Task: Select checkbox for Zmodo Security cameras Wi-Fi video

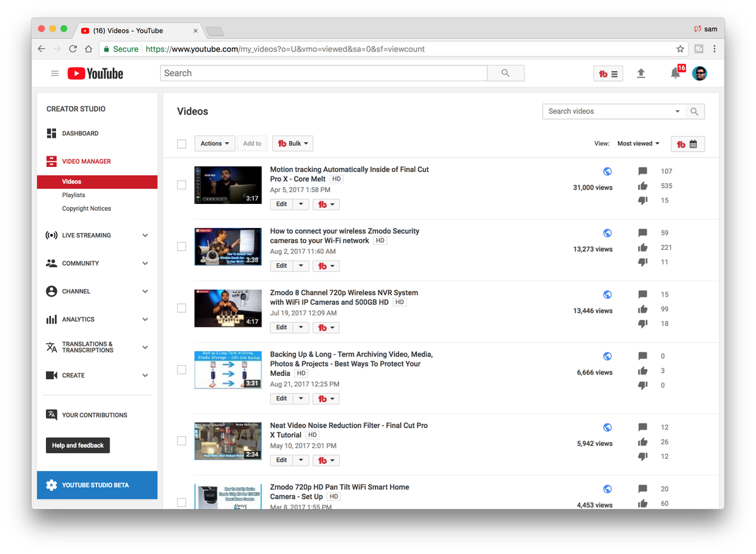Action: [x=181, y=247]
